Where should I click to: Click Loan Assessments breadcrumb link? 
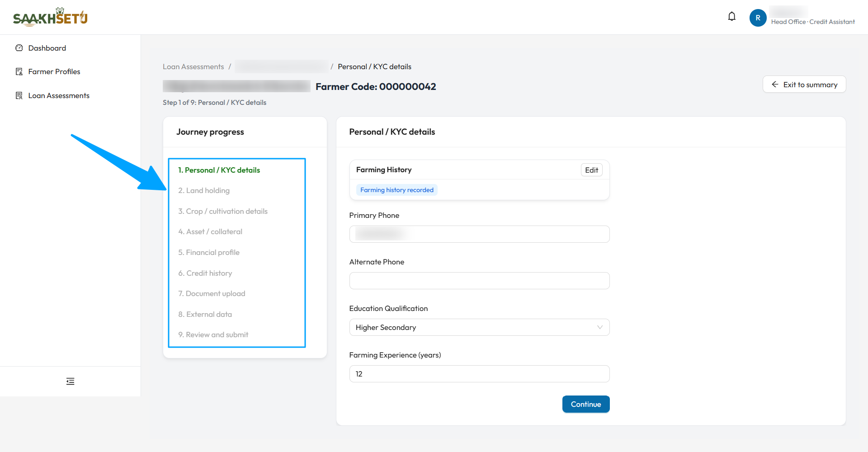coord(193,66)
